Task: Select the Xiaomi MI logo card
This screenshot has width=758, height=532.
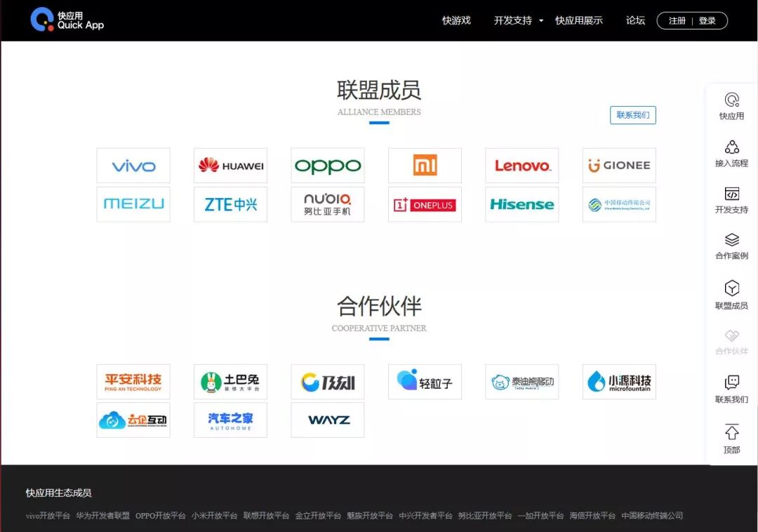Action: pyautogui.click(x=425, y=166)
